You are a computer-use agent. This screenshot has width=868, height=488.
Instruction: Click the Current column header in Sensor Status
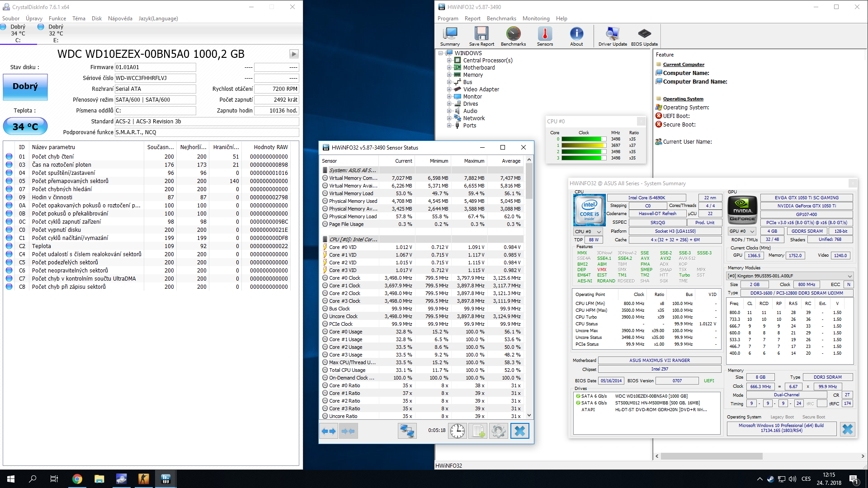(x=396, y=161)
